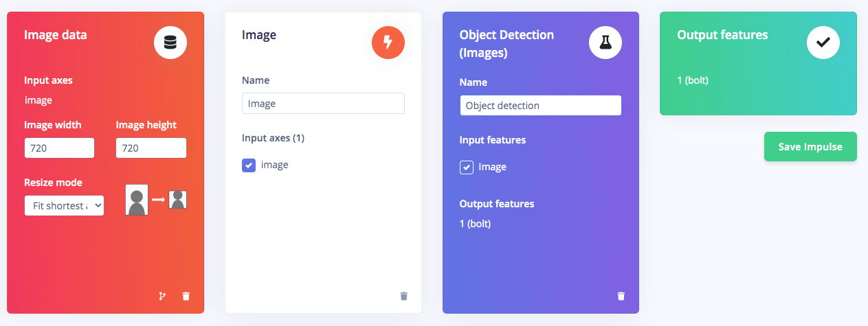Click the lightning bolt icon on Image block
The image size is (868, 326).
tap(388, 43)
